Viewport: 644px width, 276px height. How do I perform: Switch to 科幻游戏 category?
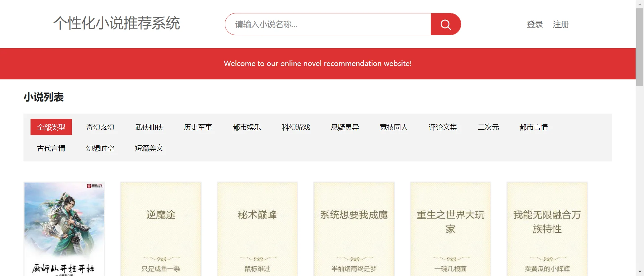coord(296,127)
